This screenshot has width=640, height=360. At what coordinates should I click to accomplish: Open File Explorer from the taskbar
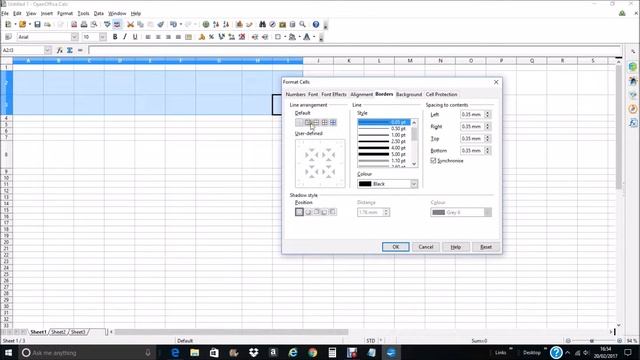coord(195,352)
